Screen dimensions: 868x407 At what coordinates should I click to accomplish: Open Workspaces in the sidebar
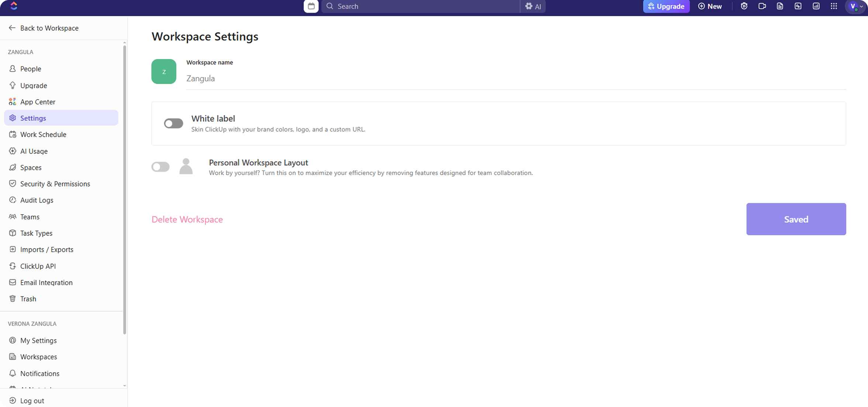(61, 356)
